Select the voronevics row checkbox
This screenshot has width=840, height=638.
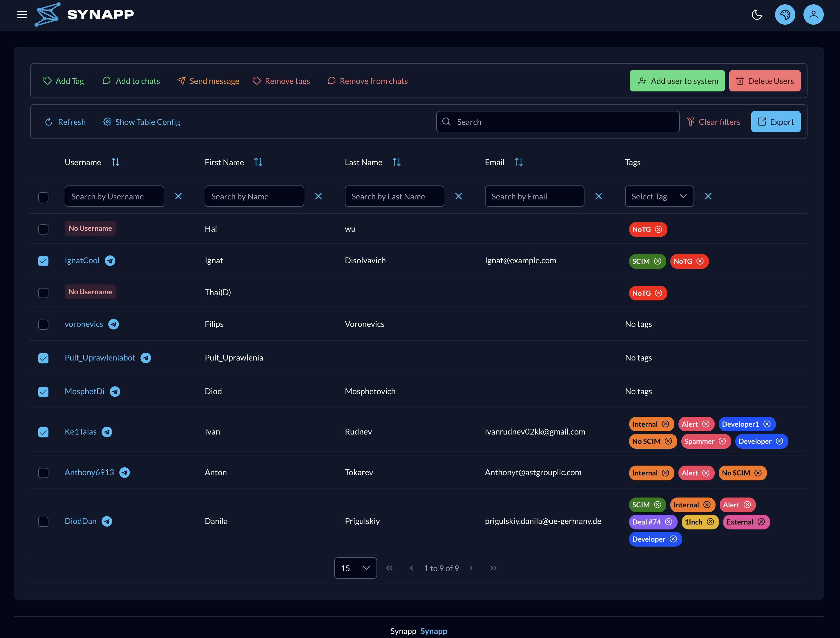click(43, 325)
